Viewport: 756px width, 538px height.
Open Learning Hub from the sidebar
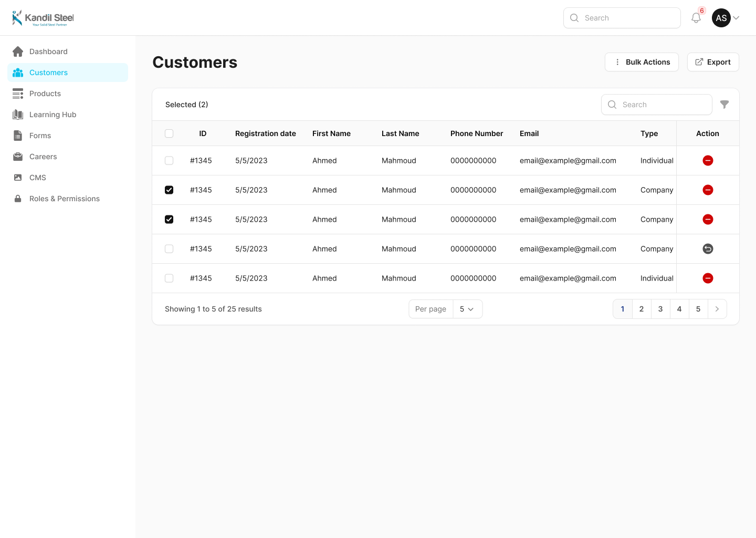[x=52, y=115]
